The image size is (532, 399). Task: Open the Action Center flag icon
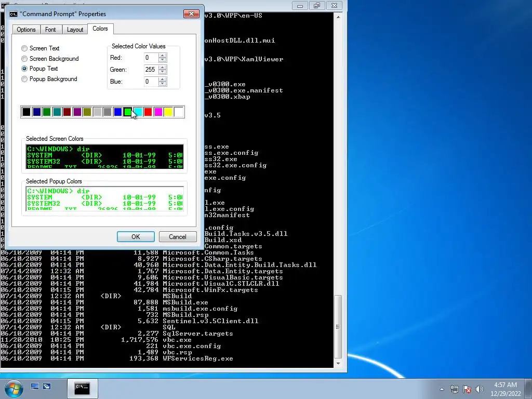coord(467,389)
